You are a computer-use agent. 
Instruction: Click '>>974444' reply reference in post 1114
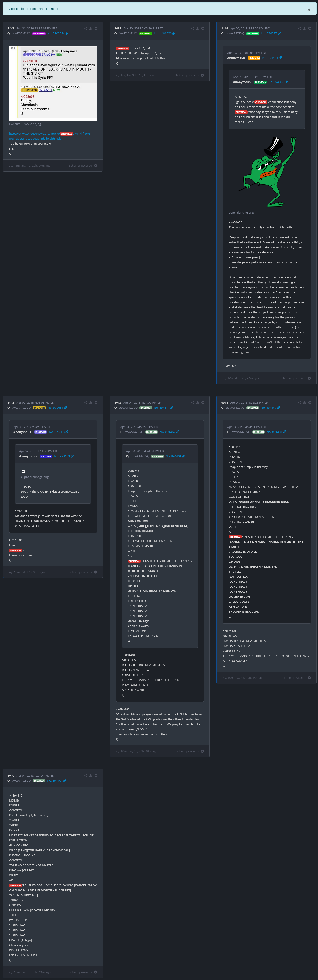229,366
